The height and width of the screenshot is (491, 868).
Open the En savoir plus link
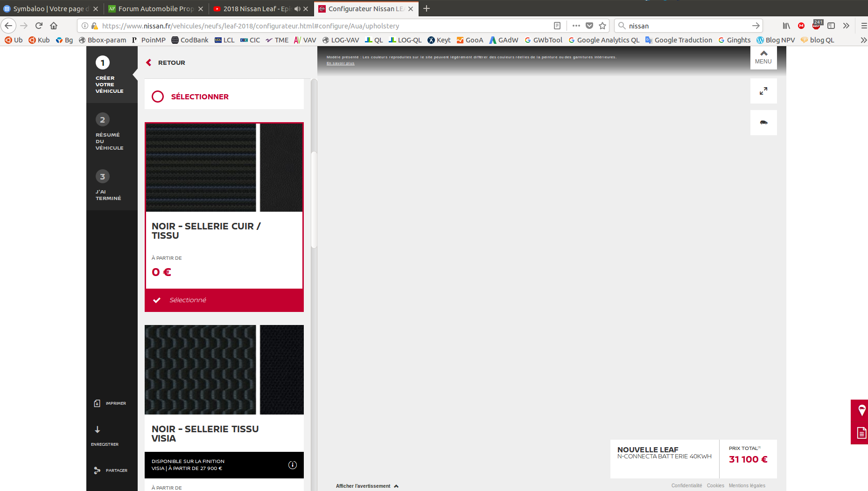pyautogui.click(x=341, y=63)
